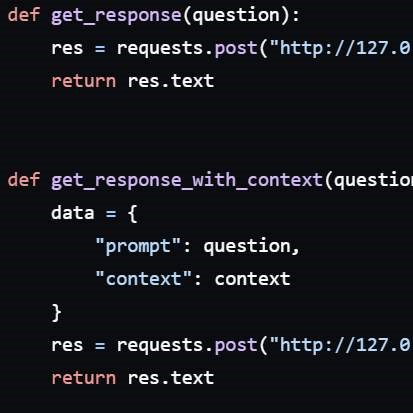Viewport: 413px width, 413px height.
Task: Click the closing curly brace of data
Action: (56, 313)
